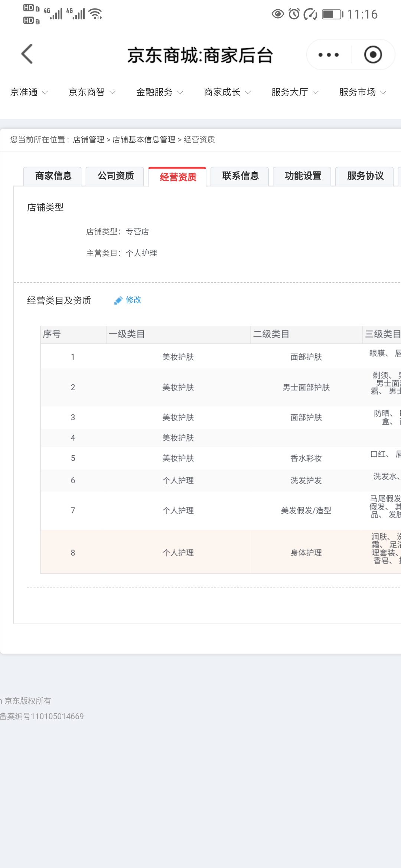The width and height of the screenshot is (401, 868).
Task: Expand the 京准通 dropdown menu
Action: click(29, 92)
